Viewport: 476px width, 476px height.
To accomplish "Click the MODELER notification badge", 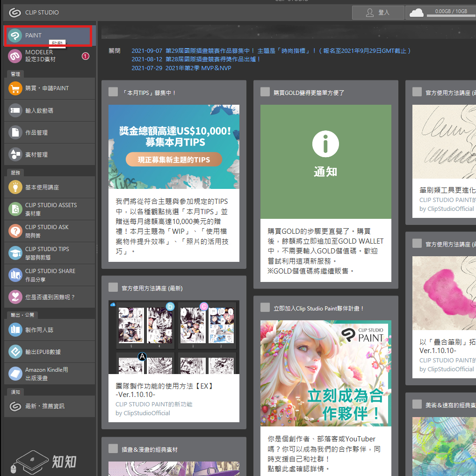I will (x=85, y=56).
